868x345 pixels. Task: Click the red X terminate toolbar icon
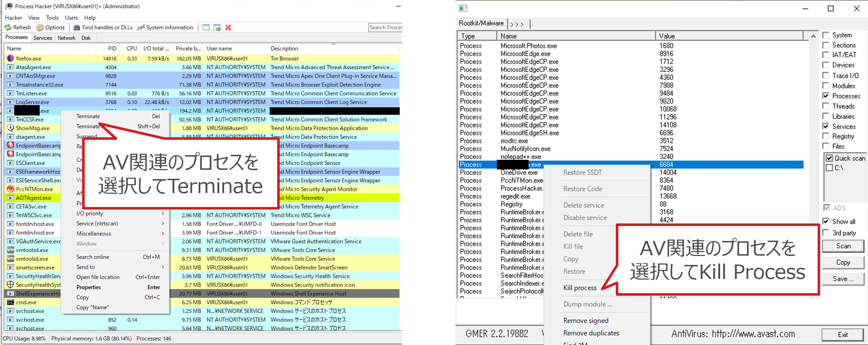point(228,28)
